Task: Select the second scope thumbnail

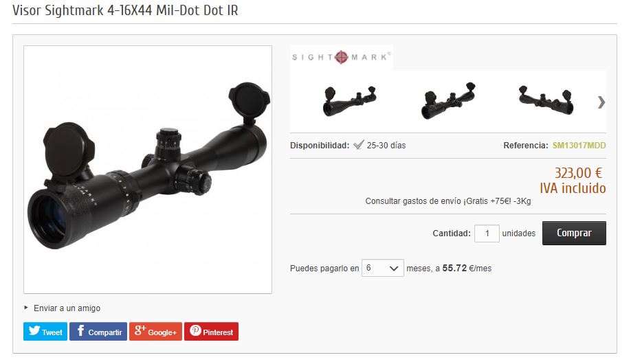Action: [x=448, y=100]
